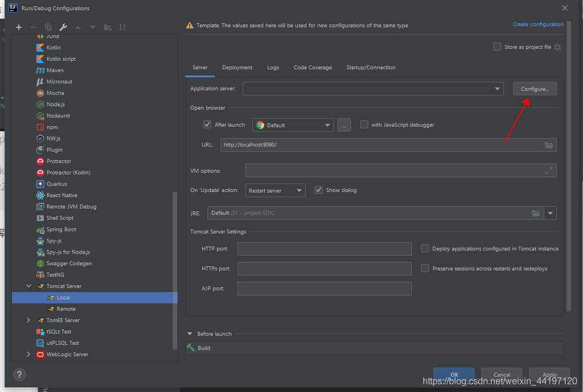Toggle the After launch checkbox

(x=207, y=125)
